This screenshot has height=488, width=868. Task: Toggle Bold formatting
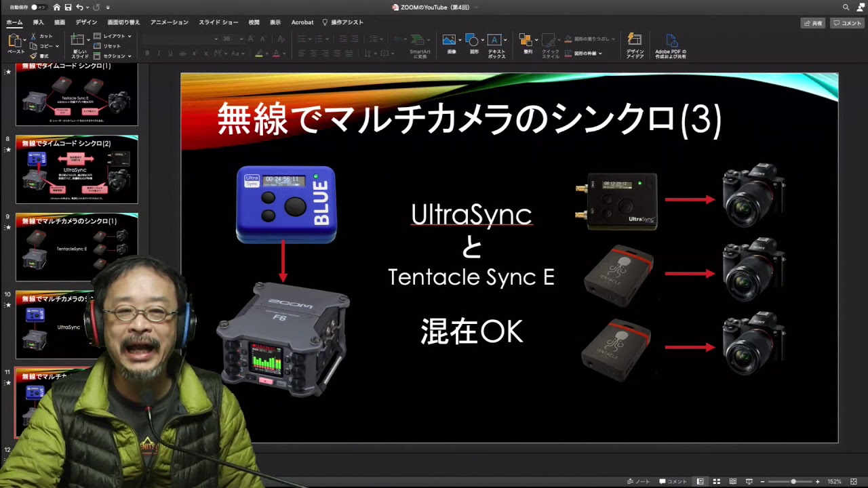pyautogui.click(x=148, y=53)
